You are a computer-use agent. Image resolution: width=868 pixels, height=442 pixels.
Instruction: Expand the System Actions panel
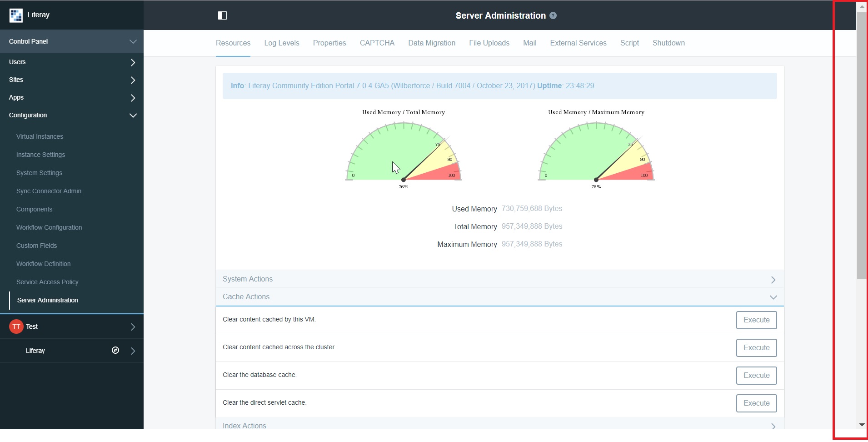pos(500,279)
